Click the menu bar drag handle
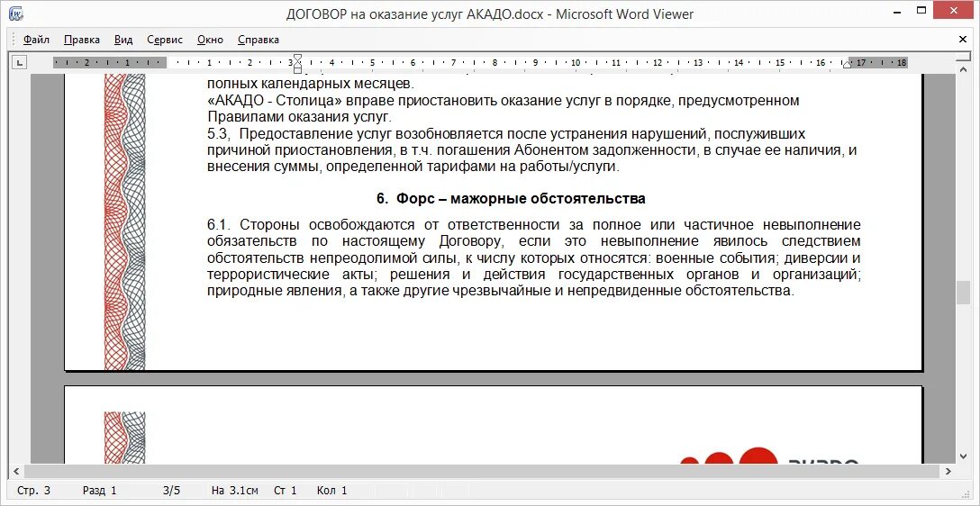Screen dimensions: 980x506 coord(14,40)
